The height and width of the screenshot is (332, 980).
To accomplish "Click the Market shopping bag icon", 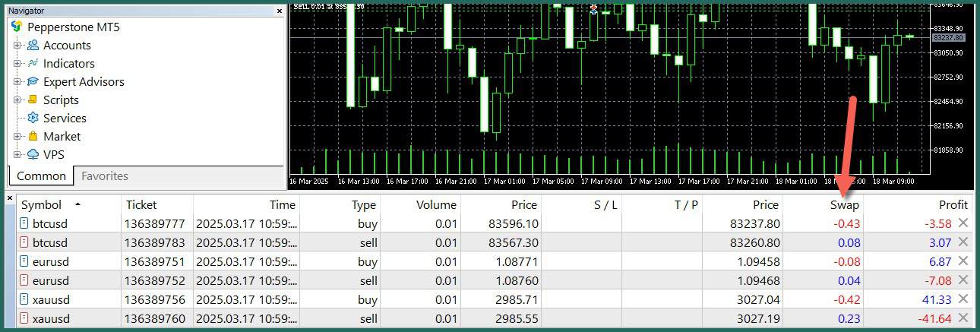I will pyautogui.click(x=33, y=137).
